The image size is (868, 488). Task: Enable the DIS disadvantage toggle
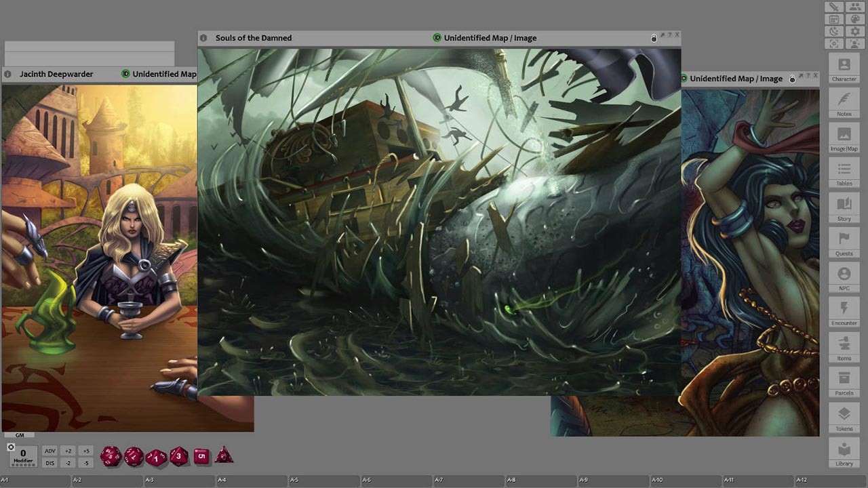point(50,462)
